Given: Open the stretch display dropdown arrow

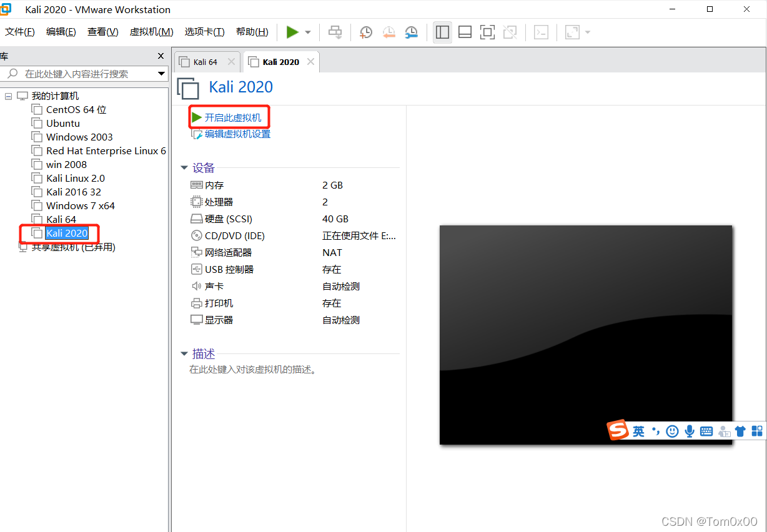Looking at the screenshot, I should pyautogui.click(x=587, y=32).
